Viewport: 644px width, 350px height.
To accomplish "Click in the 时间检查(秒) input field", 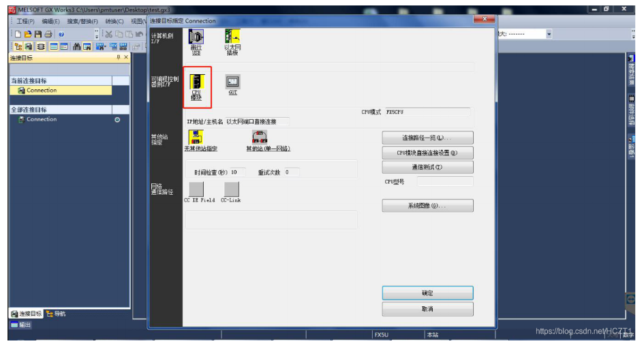I will [238, 172].
